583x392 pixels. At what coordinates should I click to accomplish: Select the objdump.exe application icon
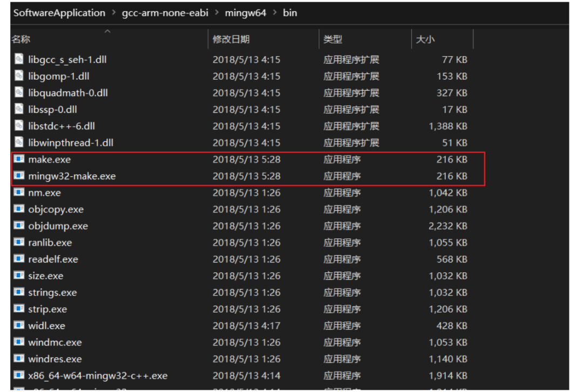[x=19, y=225]
